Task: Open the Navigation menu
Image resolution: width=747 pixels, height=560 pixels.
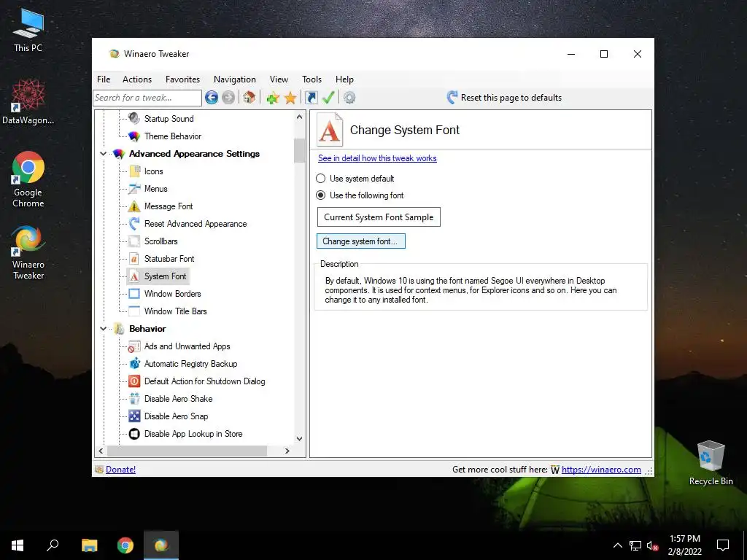Action: point(234,79)
